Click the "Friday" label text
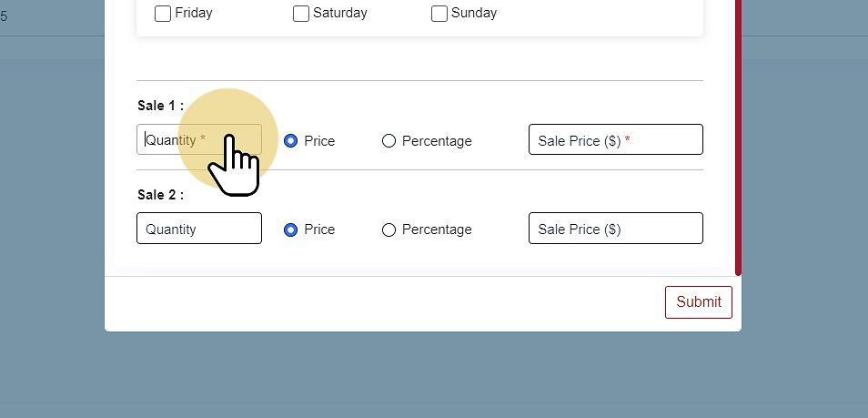 point(194,14)
